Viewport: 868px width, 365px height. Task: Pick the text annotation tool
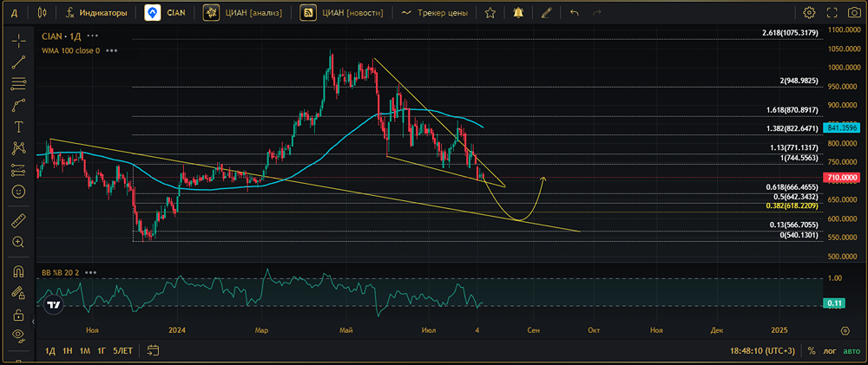click(x=19, y=127)
